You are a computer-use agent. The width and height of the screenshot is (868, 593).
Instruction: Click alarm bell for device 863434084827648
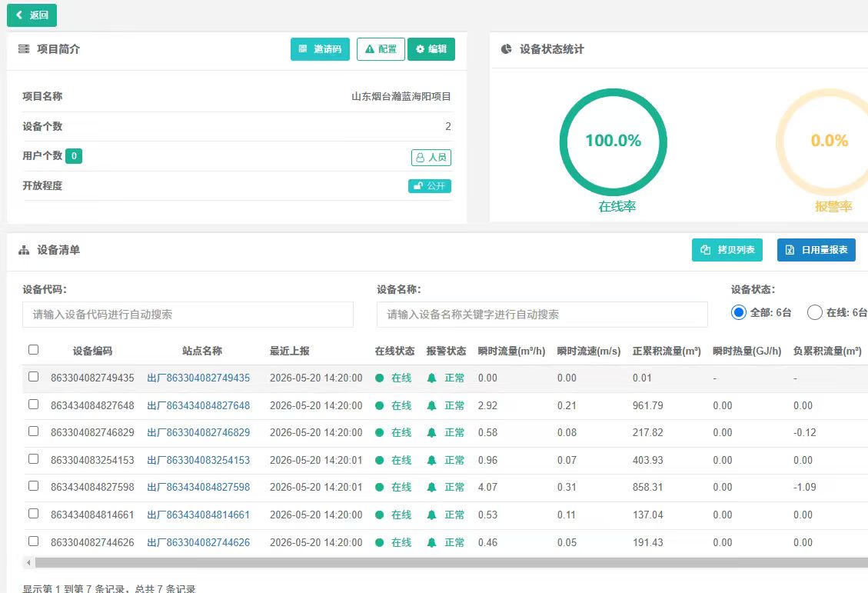(x=432, y=406)
